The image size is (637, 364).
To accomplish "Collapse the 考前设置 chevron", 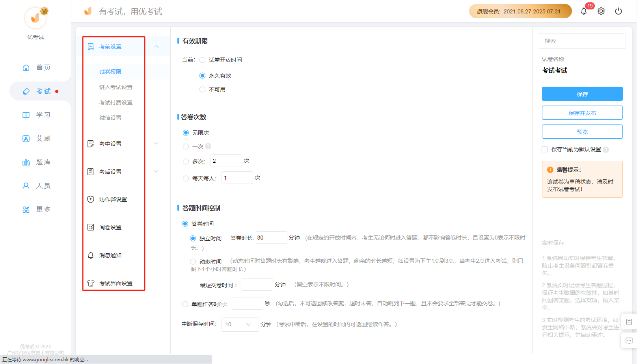I will click(x=156, y=46).
